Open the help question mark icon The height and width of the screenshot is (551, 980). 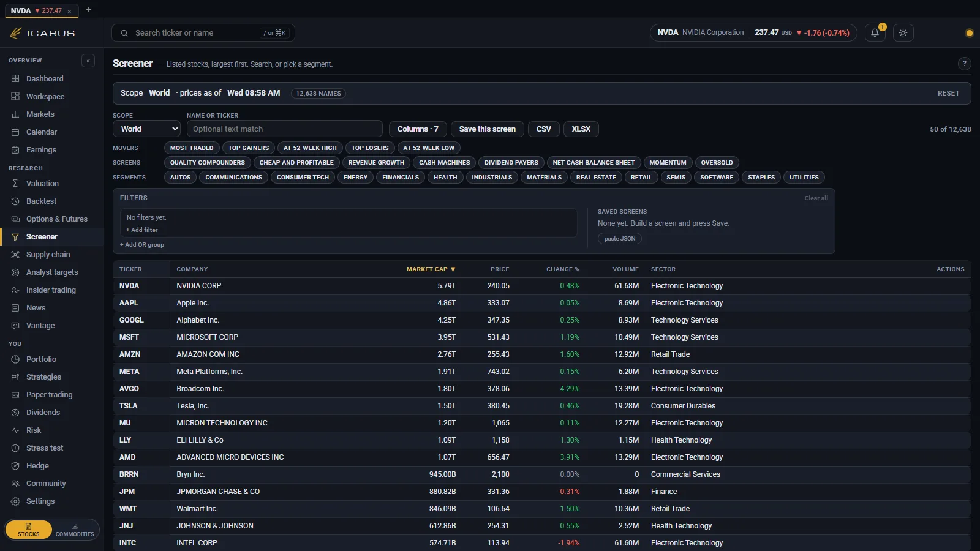964,64
